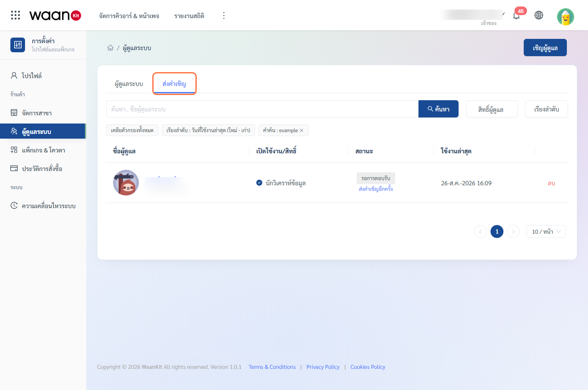Click the sort order filter tag
This screenshot has width=588, height=390.
[x=208, y=130]
